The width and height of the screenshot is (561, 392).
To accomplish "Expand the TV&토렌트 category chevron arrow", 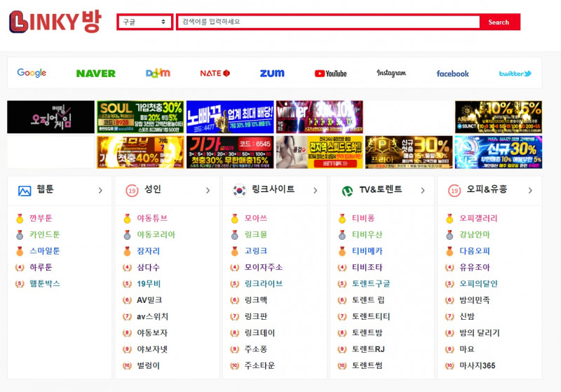I will (422, 190).
